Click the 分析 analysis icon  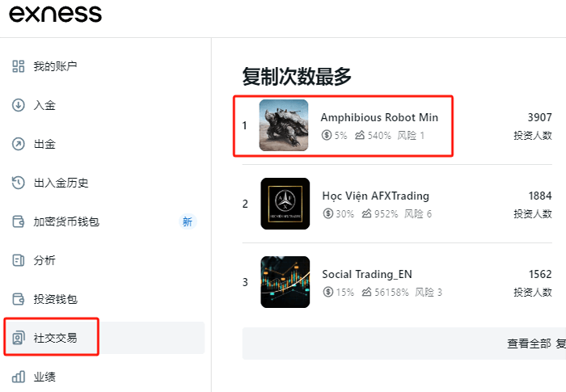[x=19, y=260]
